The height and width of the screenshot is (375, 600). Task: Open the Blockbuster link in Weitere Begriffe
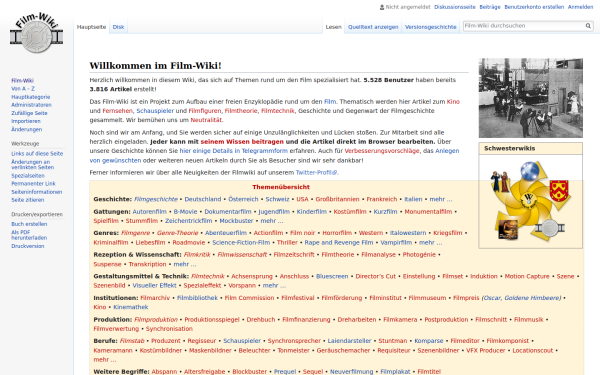(x=249, y=372)
